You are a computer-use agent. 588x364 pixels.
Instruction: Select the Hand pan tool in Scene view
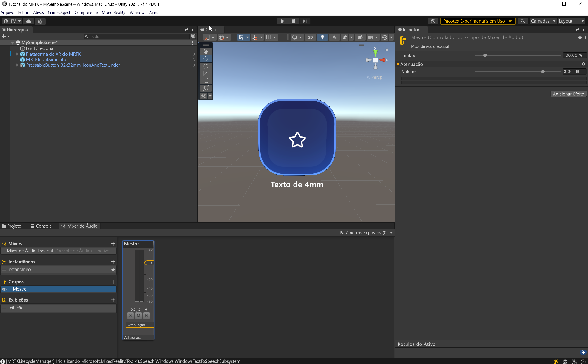206,51
